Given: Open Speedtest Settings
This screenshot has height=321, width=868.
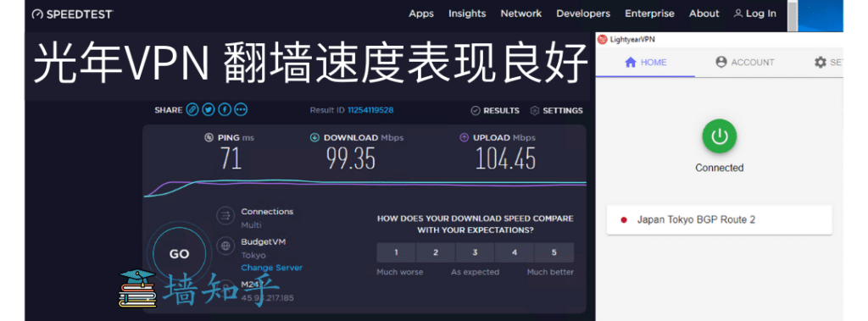Looking at the screenshot, I should (556, 111).
